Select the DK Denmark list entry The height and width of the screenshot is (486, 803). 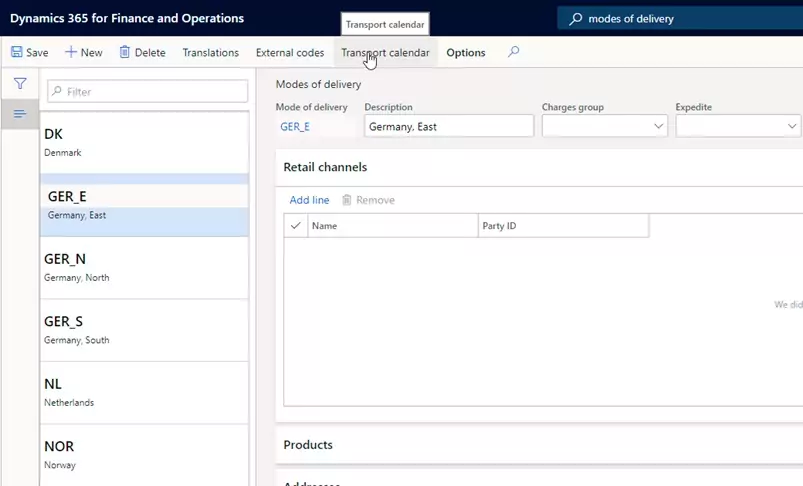[x=144, y=142]
